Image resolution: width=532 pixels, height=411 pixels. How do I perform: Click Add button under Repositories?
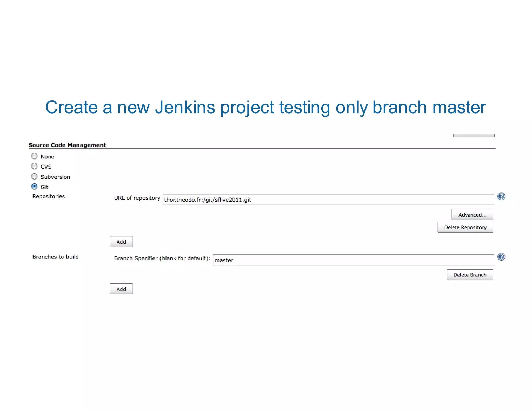(x=121, y=242)
